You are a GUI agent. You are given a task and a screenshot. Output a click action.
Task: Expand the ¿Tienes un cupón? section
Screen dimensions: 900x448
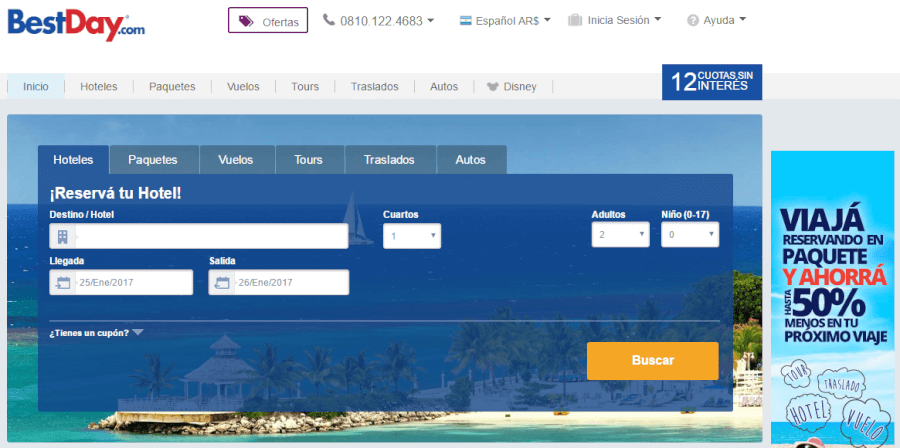pyautogui.click(x=96, y=333)
